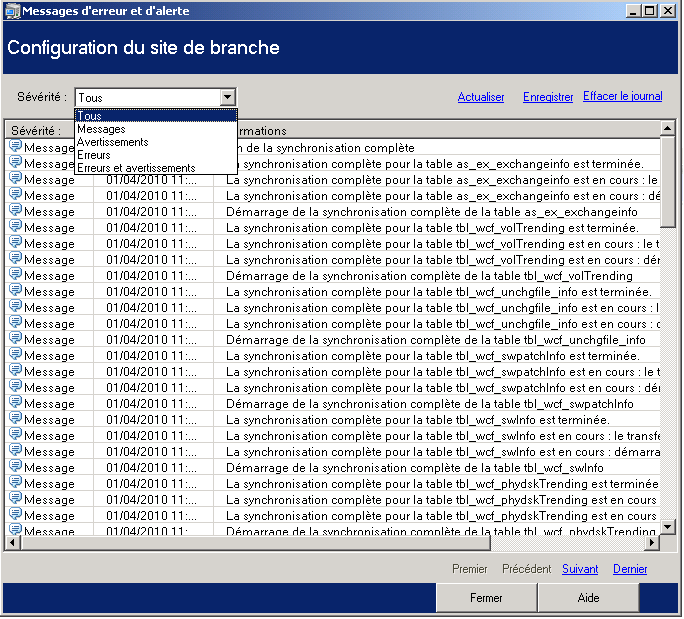
Task: Click message icon of 'tbl_wcf_swInfo est en cours : démarra' row
Action: click(x=15, y=450)
